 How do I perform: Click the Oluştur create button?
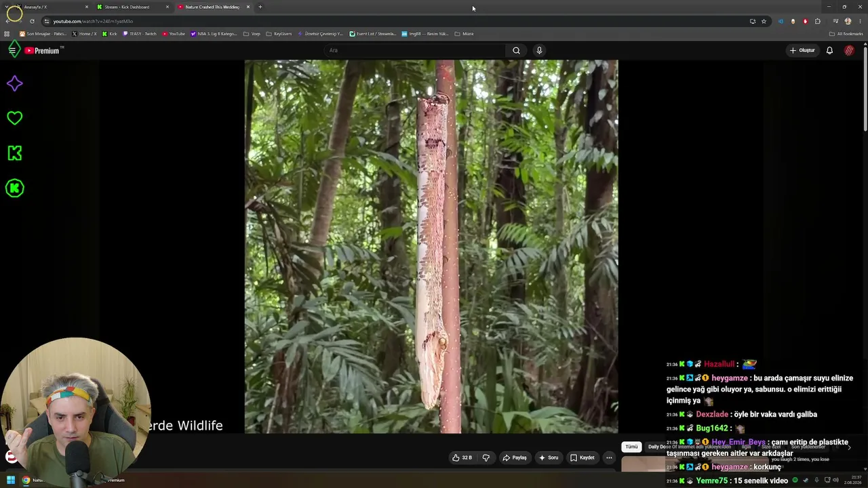(802, 50)
